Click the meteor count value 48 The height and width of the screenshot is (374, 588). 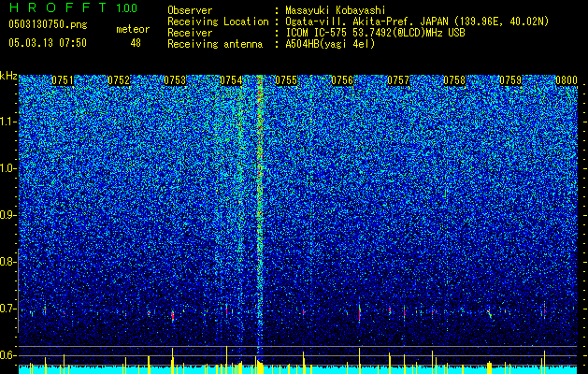[x=136, y=43]
